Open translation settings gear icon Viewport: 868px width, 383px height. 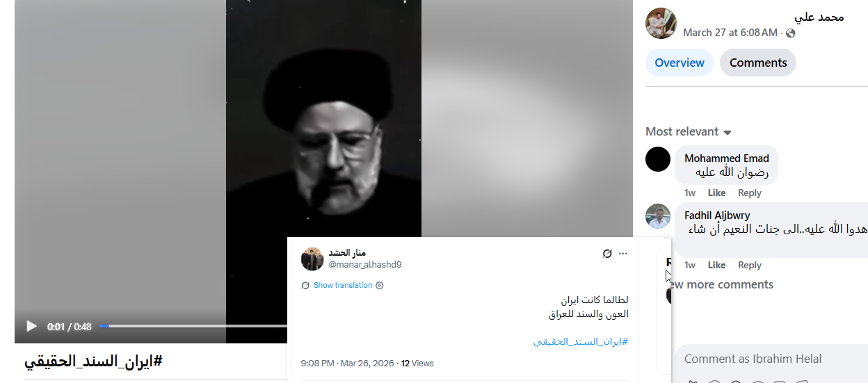[x=380, y=285]
